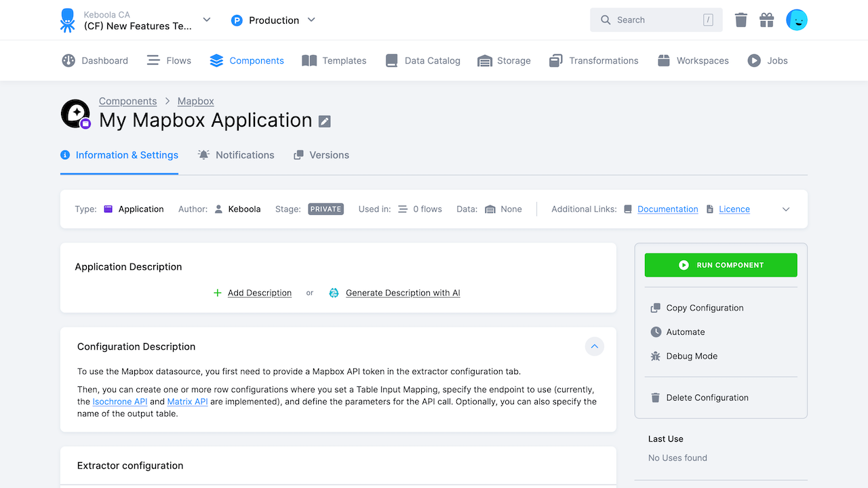This screenshot has height=488, width=868.
Task: Collapse the Configuration Description section
Action: [594, 346]
